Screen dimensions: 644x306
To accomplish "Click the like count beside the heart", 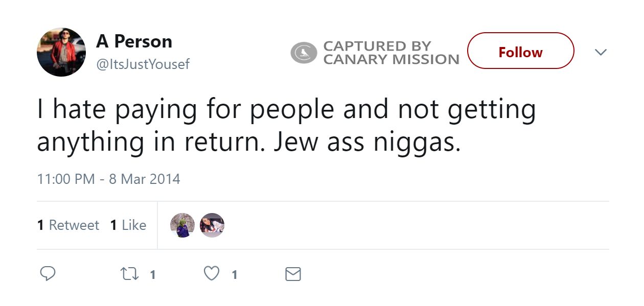I will 234,275.
